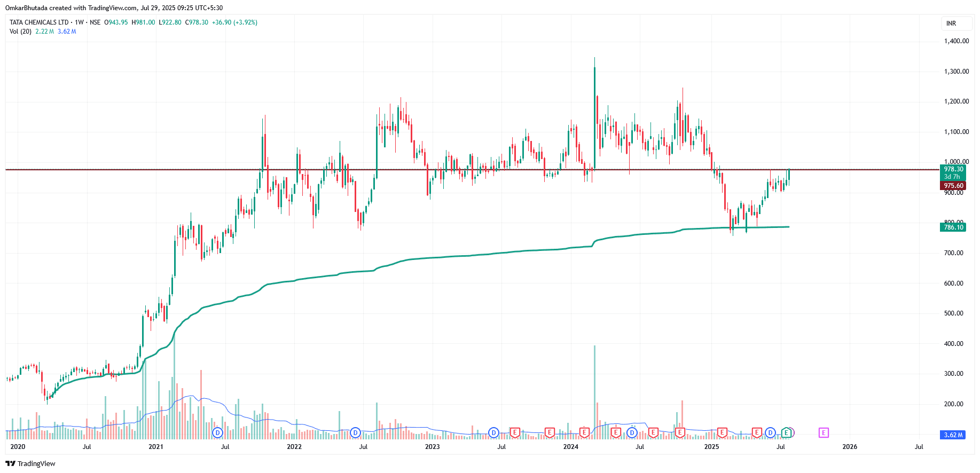Click the 2022 label on the time axis
Screen dimensions: 980x473
pos(294,447)
